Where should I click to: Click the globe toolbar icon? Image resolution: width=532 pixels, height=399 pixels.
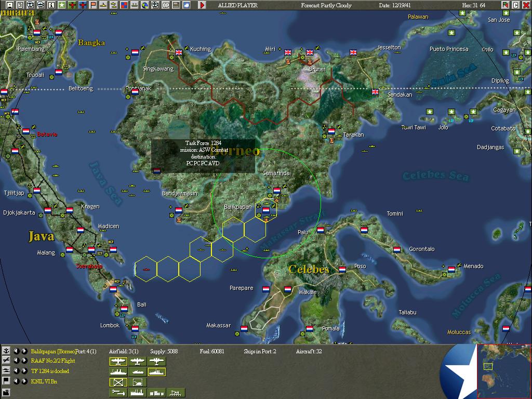point(145,5)
